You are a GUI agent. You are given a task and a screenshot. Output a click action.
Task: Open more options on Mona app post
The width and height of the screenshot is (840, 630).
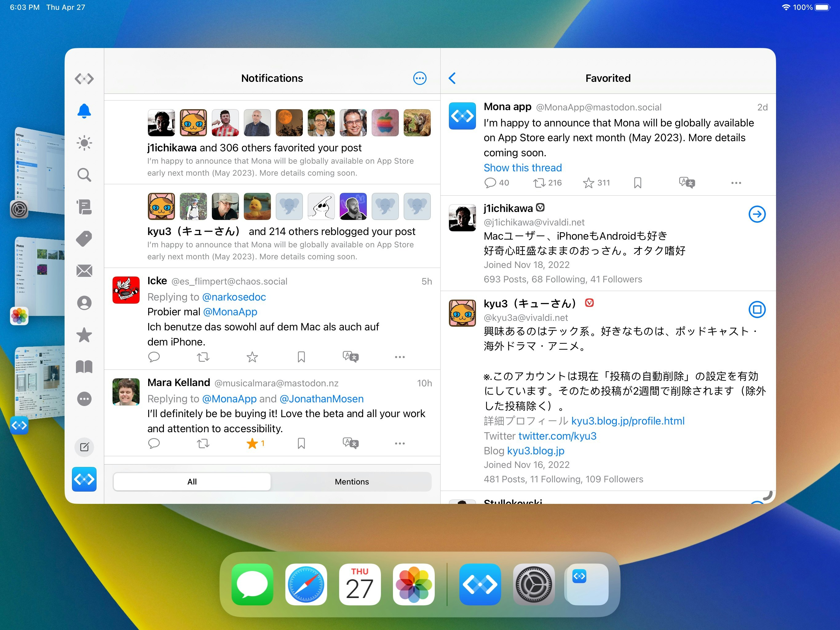736,183
